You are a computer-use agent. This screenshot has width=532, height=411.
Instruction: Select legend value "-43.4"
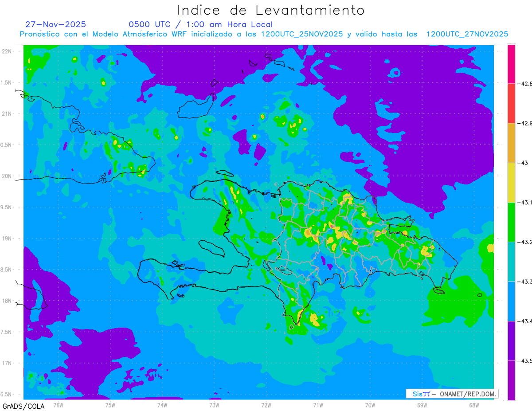pyautogui.click(x=524, y=321)
